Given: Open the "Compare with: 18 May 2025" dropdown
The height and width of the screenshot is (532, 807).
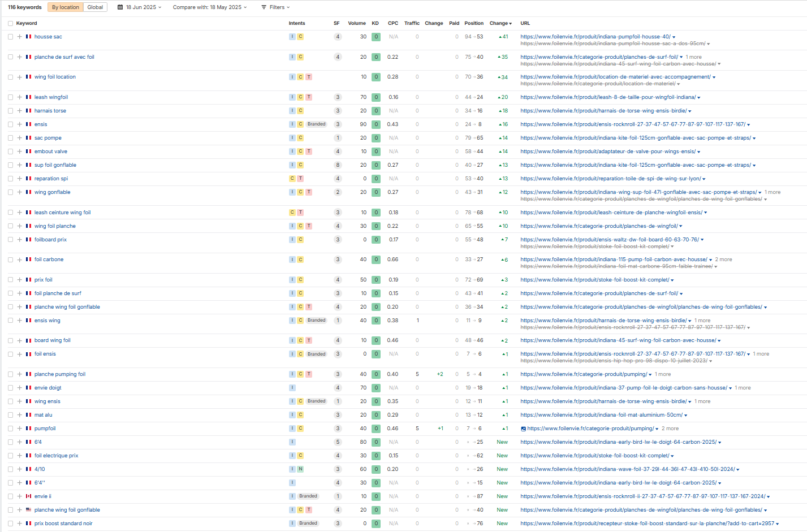Looking at the screenshot, I should pyautogui.click(x=209, y=7).
